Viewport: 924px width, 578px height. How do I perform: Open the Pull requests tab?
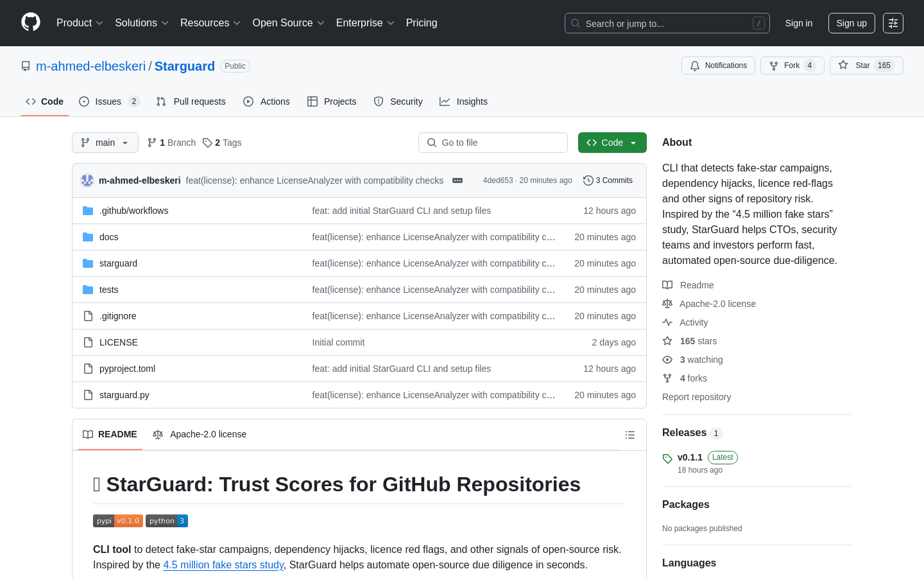click(x=191, y=101)
